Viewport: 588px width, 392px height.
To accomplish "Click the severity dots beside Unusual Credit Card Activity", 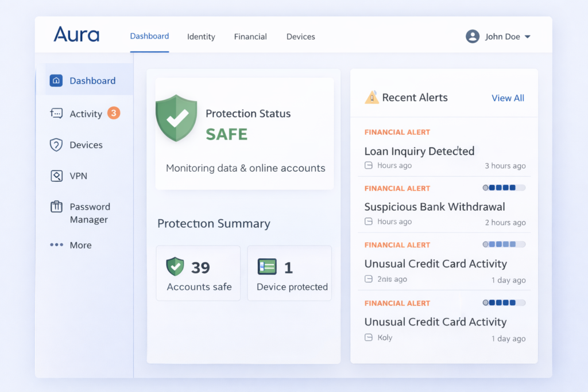I will pyautogui.click(x=503, y=244).
